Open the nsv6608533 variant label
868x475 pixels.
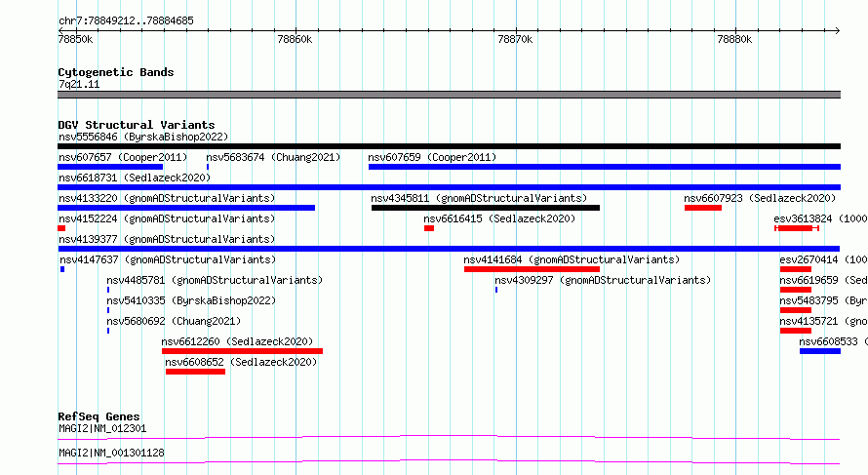pyautogui.click(x=833, y=341)
